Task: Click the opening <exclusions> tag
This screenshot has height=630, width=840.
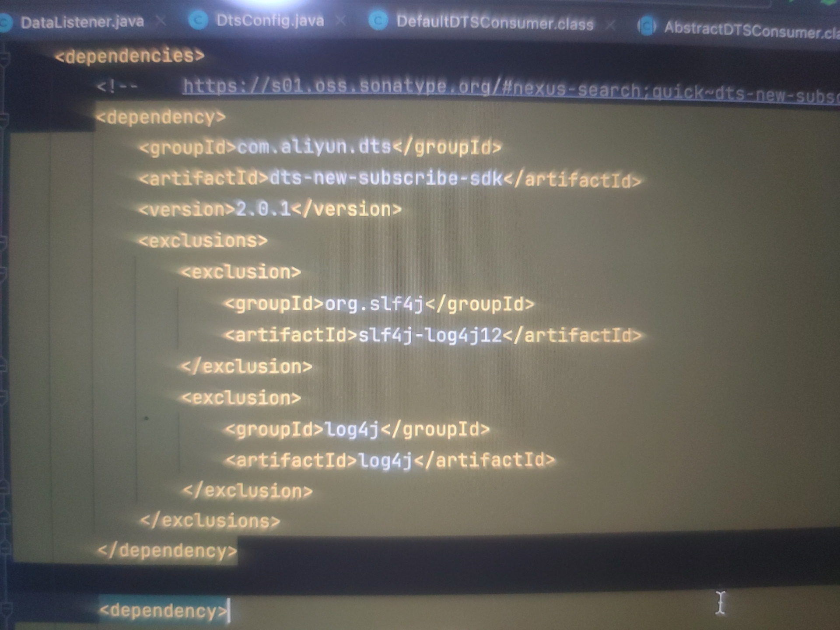Action: click(x=203, y=241)
